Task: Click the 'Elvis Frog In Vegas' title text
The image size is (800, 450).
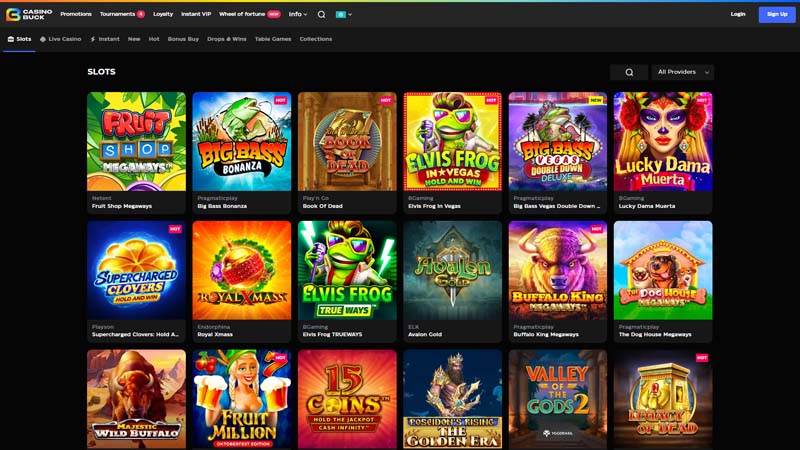Action: [x=434, y=206]
